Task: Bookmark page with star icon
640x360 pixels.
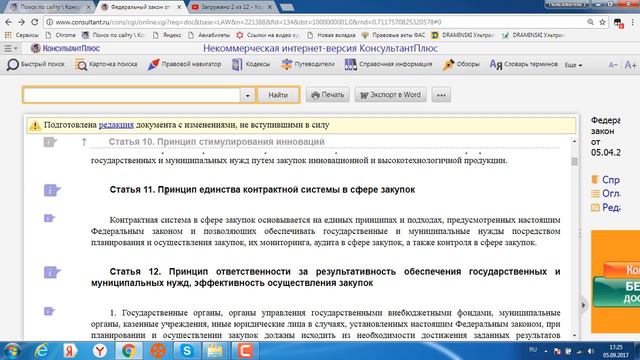Action: (602, 22)
